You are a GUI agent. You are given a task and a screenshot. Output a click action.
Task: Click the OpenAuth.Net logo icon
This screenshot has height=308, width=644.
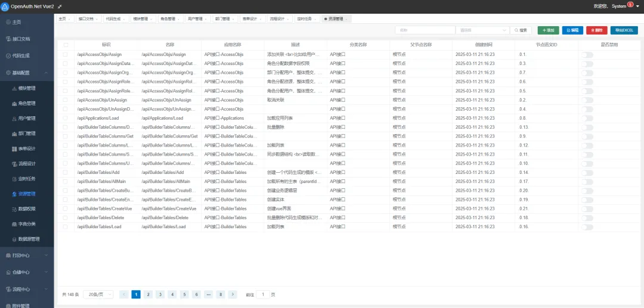point(5,7)
